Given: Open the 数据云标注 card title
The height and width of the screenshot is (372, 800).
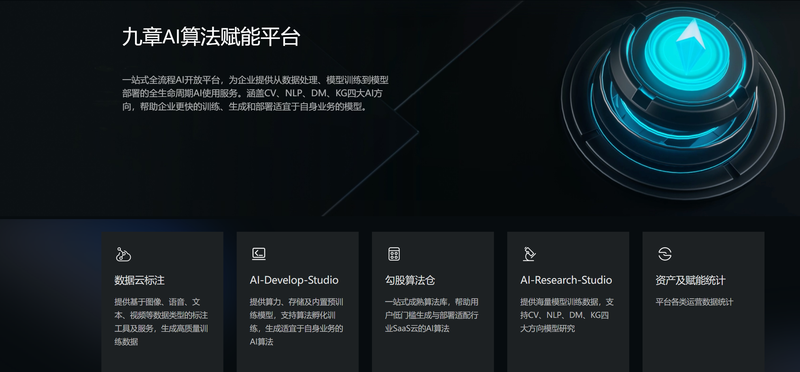Looking at the screenshot, I should (x=139, y=280).
